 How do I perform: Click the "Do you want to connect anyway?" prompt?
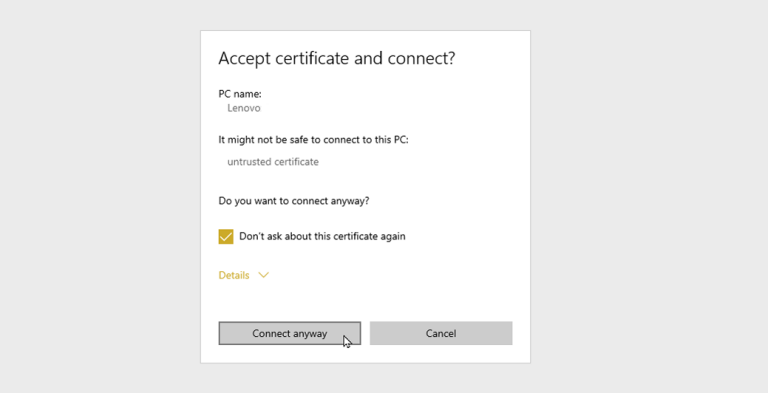pyautogui.click(x=294, y=201)
